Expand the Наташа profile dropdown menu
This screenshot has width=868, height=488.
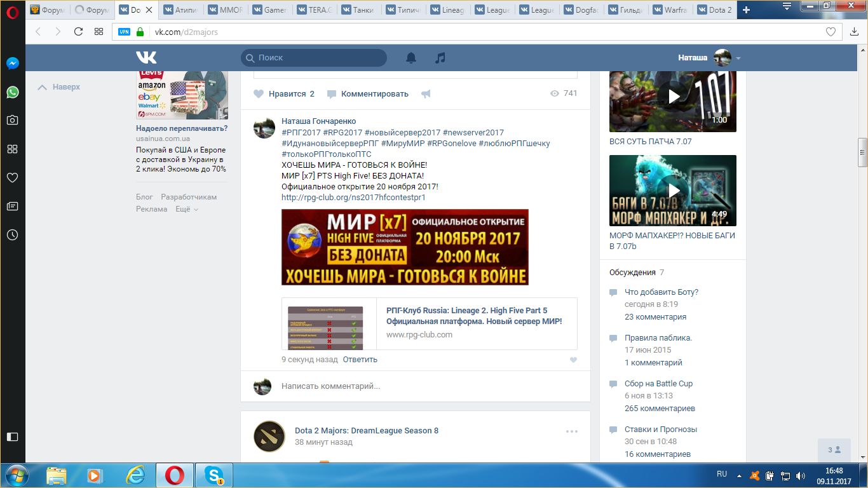[x=738, y=58]
